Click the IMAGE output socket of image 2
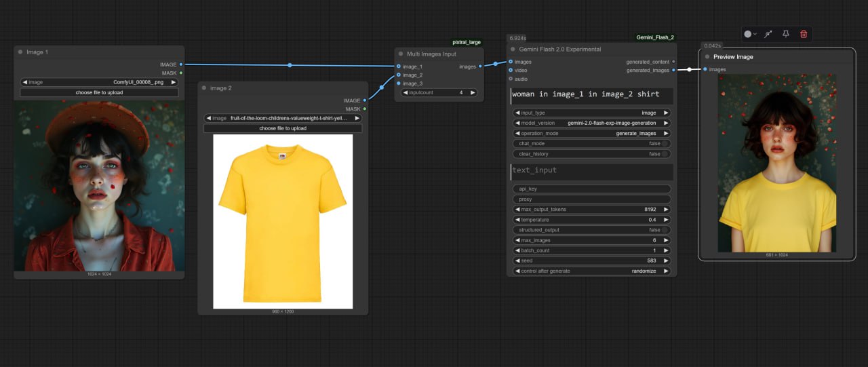 point(365,100)
